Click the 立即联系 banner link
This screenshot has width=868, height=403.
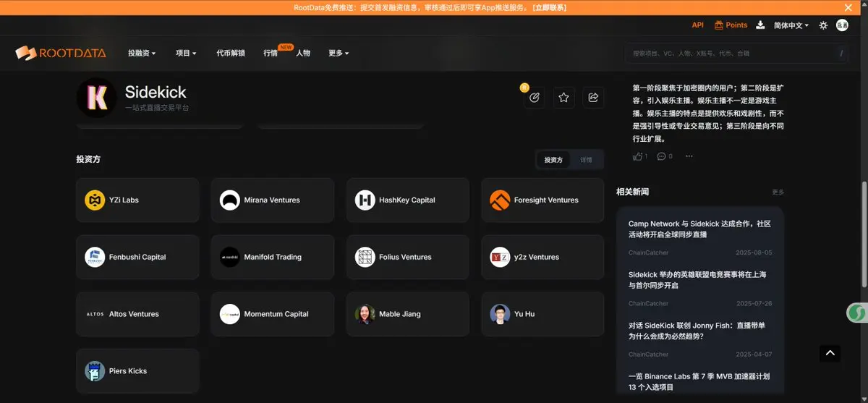550,8
